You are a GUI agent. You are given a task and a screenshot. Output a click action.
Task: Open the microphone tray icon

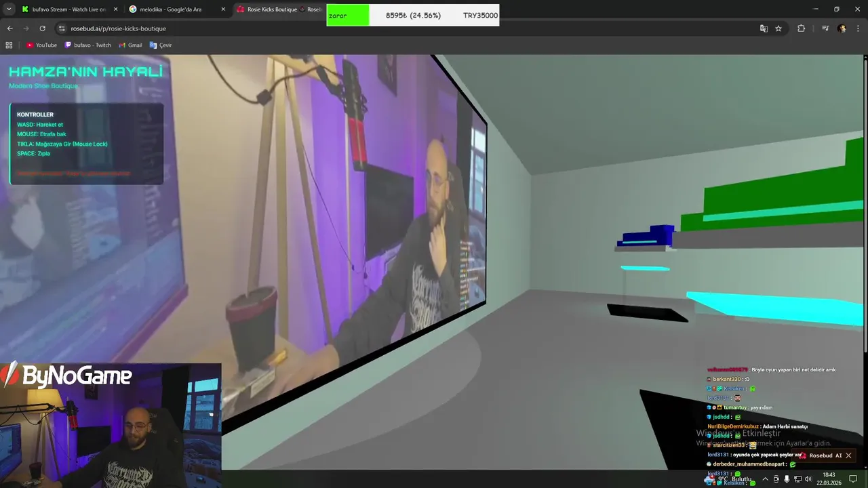click(x=787, y=479)
